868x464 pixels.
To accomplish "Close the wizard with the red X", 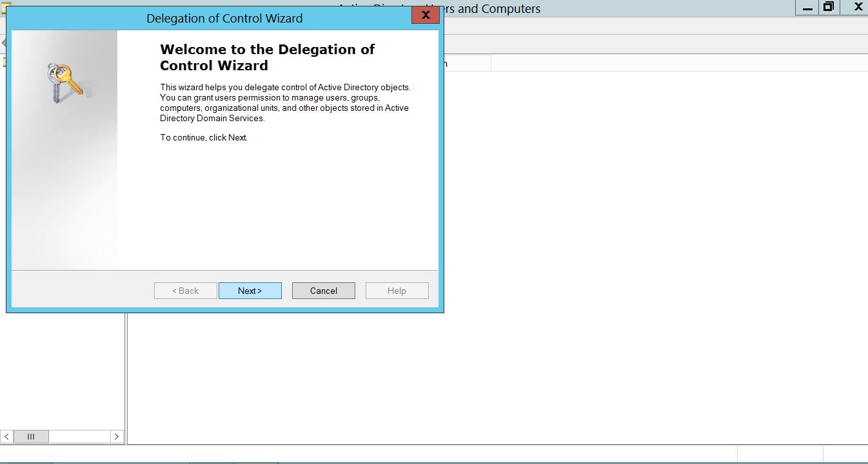I will pos(425,15).
